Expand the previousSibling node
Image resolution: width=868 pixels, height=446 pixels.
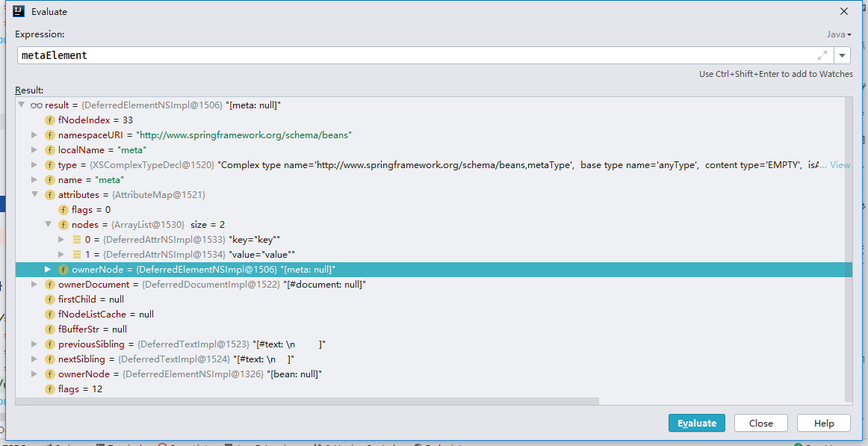[x=34, y=344]
